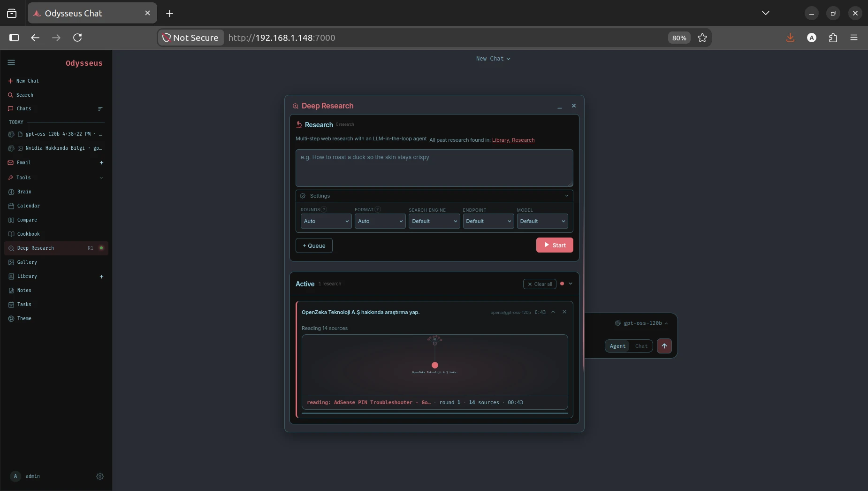The height and width of the screenshot is (491, 868).
Task: Open the Model dropdown
Action: click(x=542, y=221)
